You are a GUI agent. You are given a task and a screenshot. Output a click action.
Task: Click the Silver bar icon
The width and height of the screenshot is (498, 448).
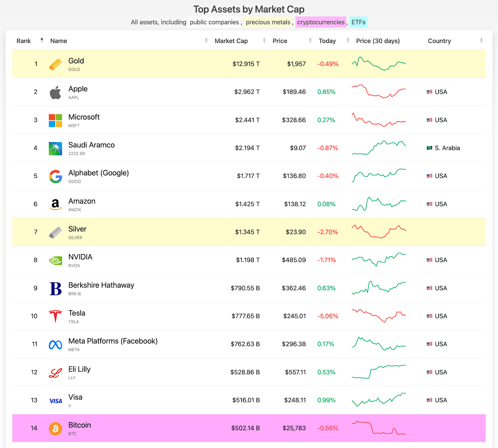55,233
